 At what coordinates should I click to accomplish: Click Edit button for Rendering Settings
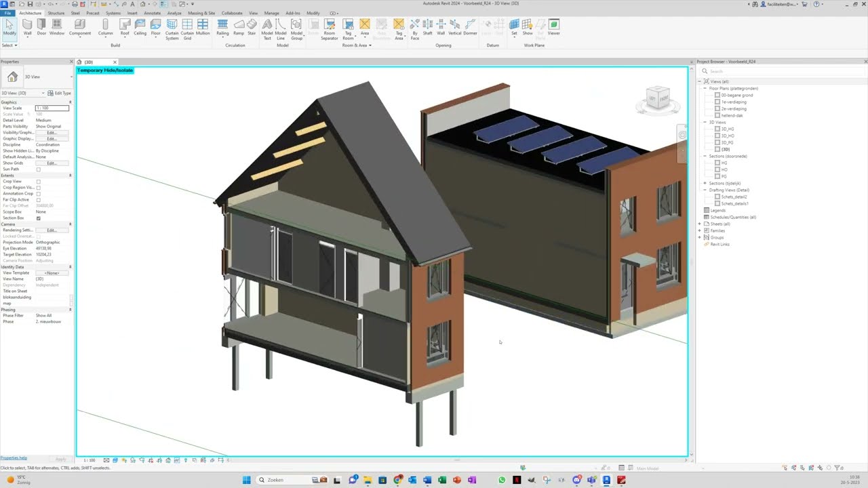pos(52,230)
